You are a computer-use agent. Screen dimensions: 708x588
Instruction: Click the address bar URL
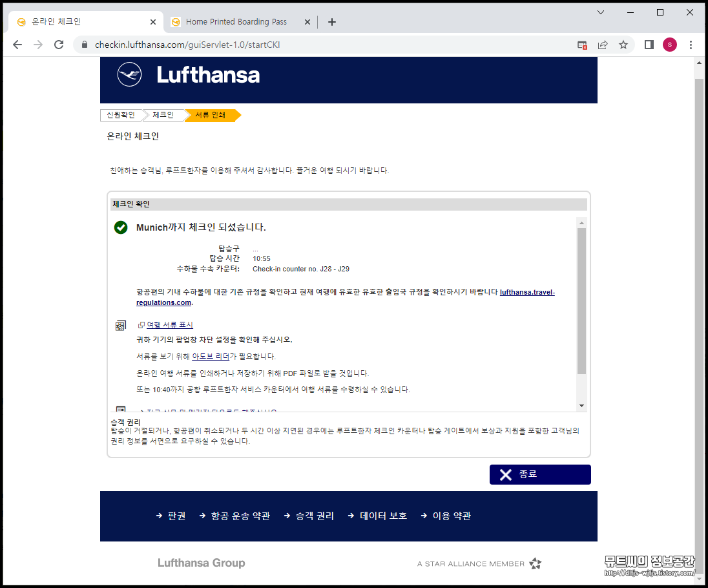pyautogui.click(x=187, y=45)
